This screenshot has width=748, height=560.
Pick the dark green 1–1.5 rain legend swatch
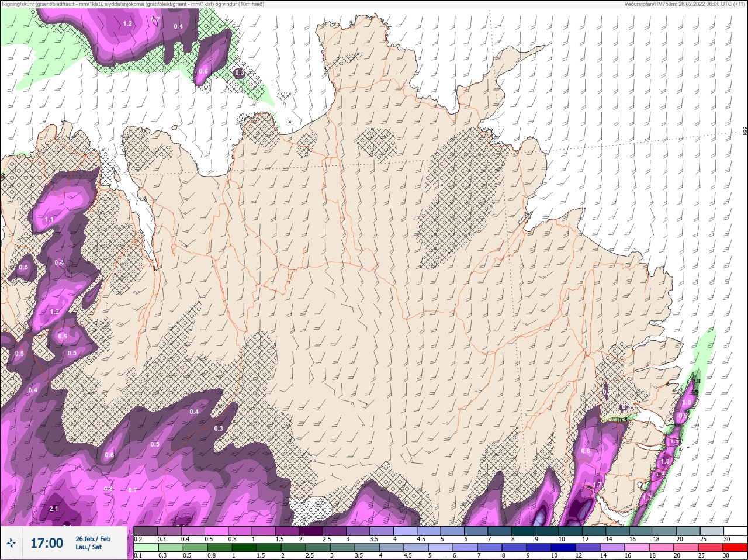click(243, 547)
